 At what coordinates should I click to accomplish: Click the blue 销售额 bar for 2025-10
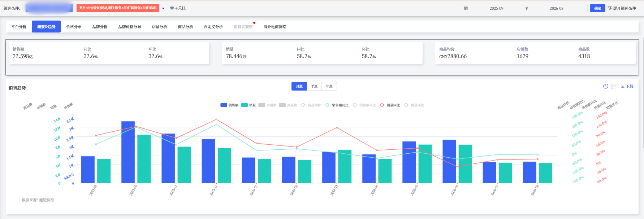click(x=128, y=152)
